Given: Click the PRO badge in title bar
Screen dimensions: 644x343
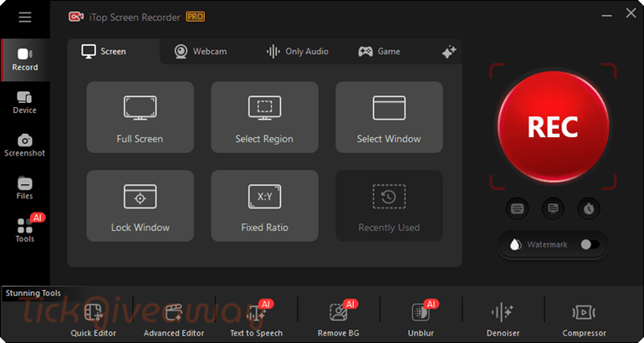Looking at the screenshot, I should point(195,17).
